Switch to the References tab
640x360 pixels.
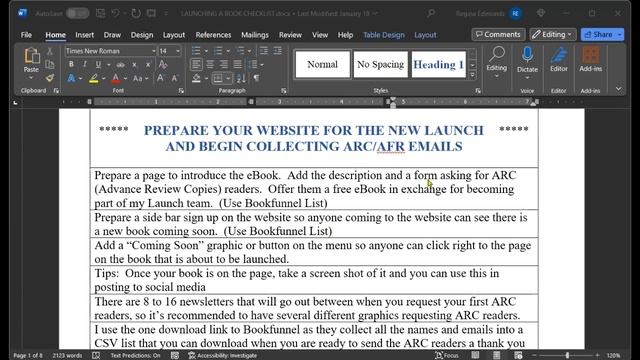point(213,35)
